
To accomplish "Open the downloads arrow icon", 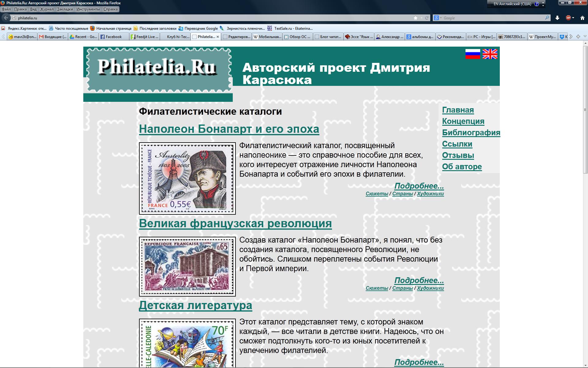I will tap(557, 18).
